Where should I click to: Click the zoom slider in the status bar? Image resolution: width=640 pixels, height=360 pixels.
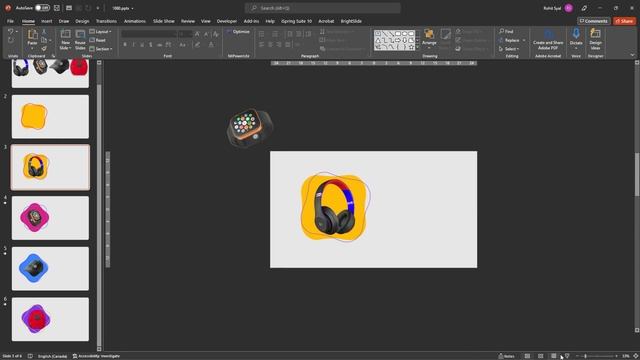point(596,356)
